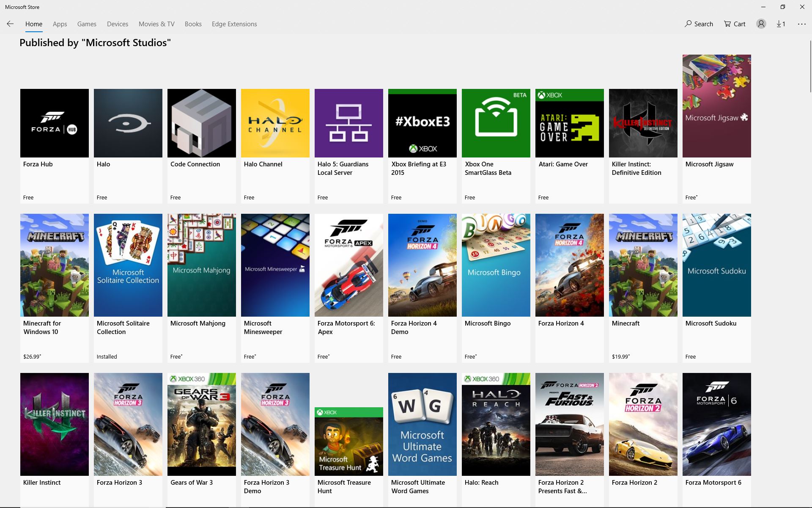Viewport: 812px width, 508px height.
Task: Open the shopping Cart
Action: (735, 24)
